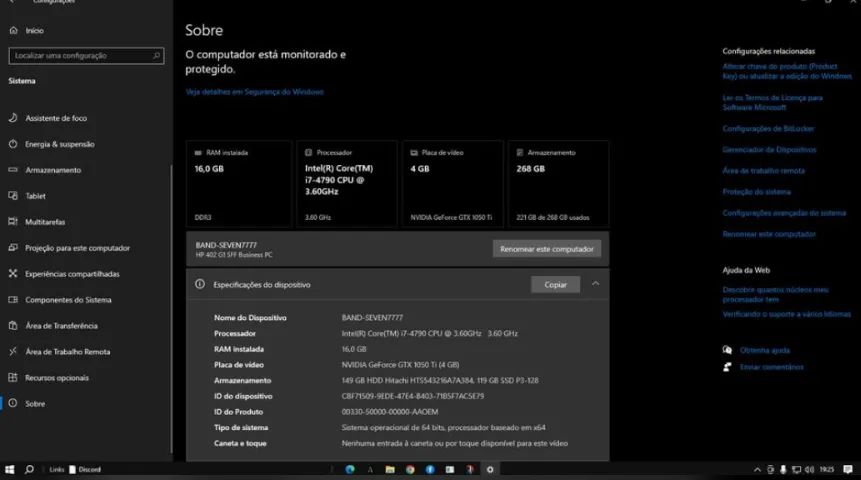
Task: Click the Armazenamento value listing HDD Hitachi and SSD
Action: pos(440,381)
